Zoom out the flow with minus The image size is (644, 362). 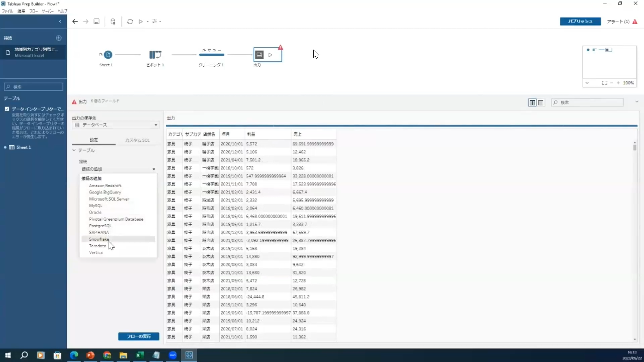pyautogui.click(x=612, y=83)
